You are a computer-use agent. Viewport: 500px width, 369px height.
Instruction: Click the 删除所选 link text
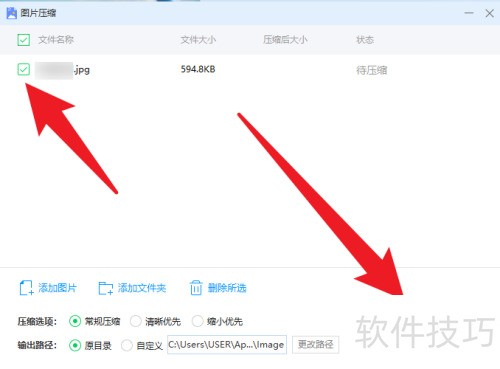click(227, 288)
